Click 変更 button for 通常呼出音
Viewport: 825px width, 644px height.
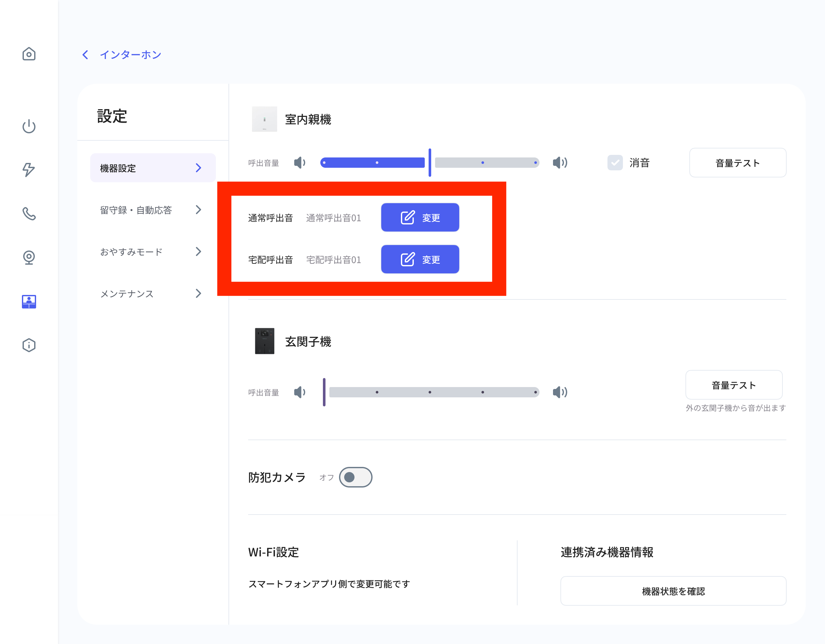click(x=420, y=217)
